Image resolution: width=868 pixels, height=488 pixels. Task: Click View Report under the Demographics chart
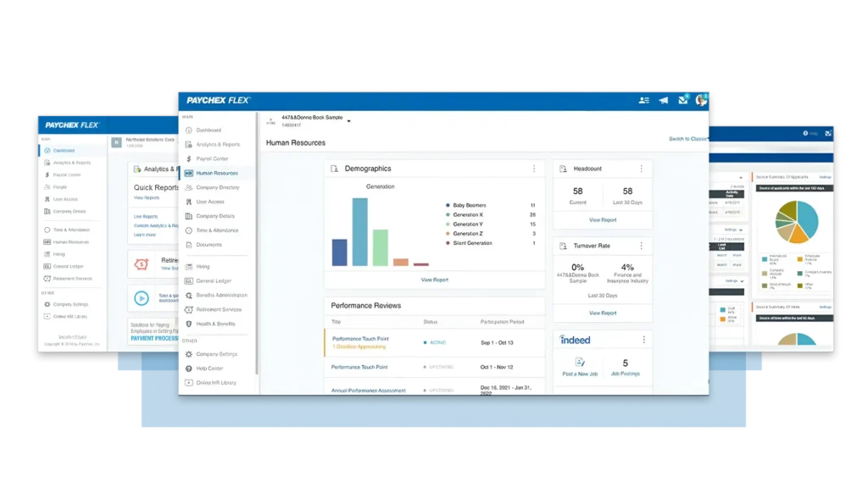434,280
